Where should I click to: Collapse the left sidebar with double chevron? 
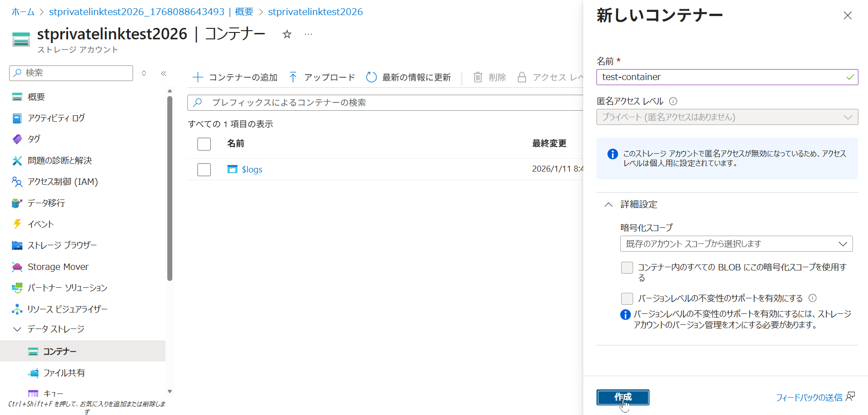pos(164,73)
